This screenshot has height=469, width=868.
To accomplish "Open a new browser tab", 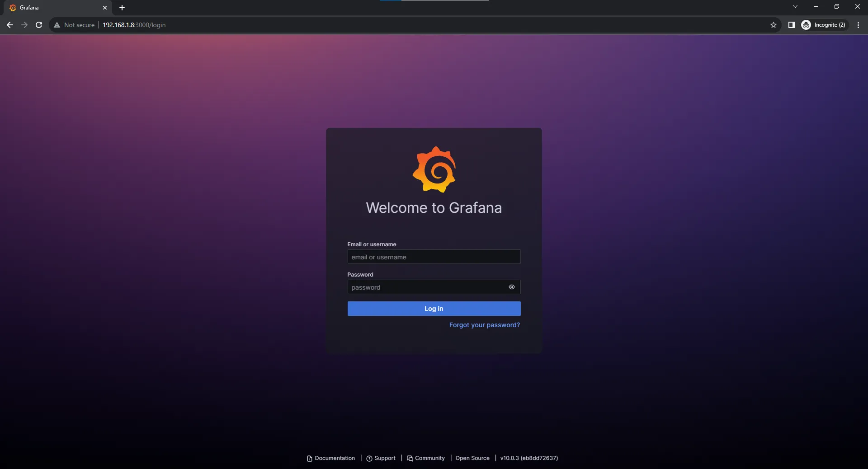I will (122, 8).
